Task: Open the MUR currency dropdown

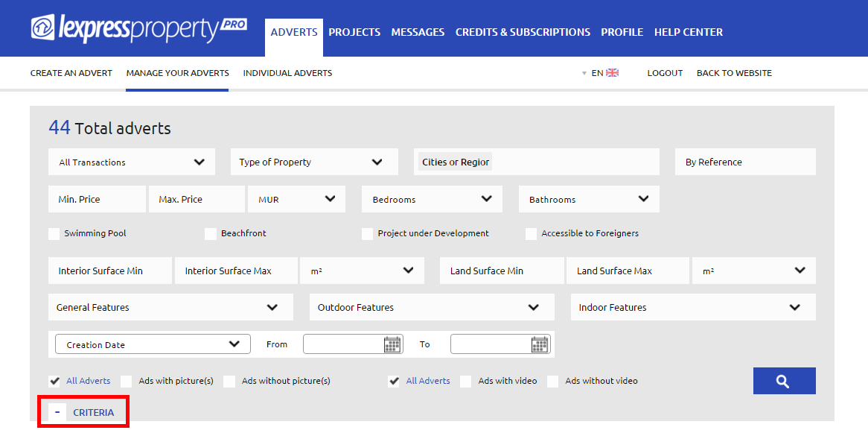Action: (x=297, y=199)
